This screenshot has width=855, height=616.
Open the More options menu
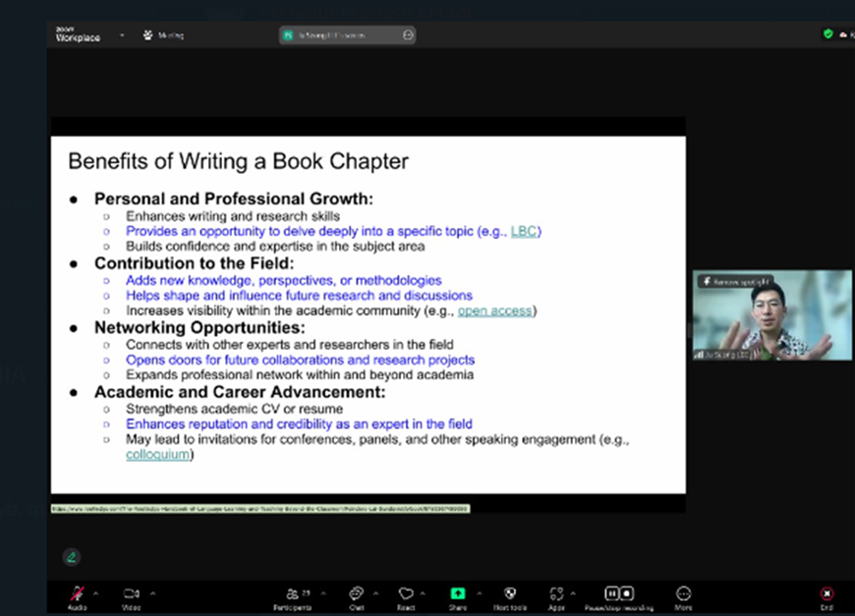(x=684, y=593)
